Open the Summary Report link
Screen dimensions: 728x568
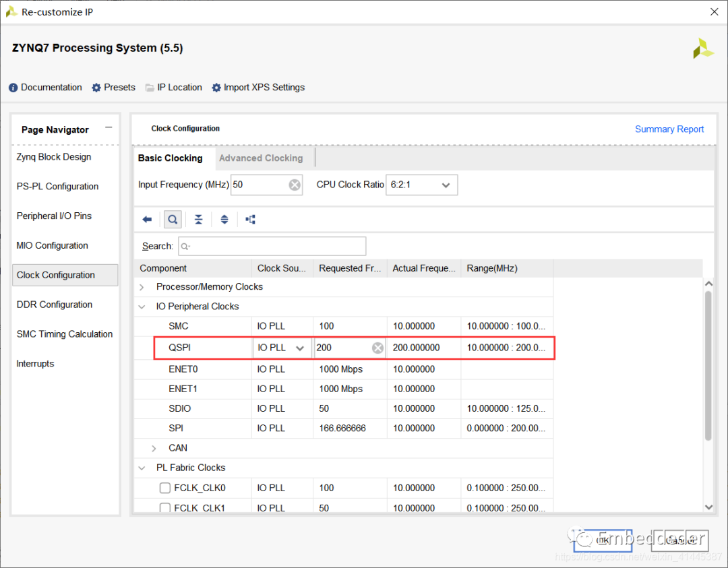click(x=669, y=129)
